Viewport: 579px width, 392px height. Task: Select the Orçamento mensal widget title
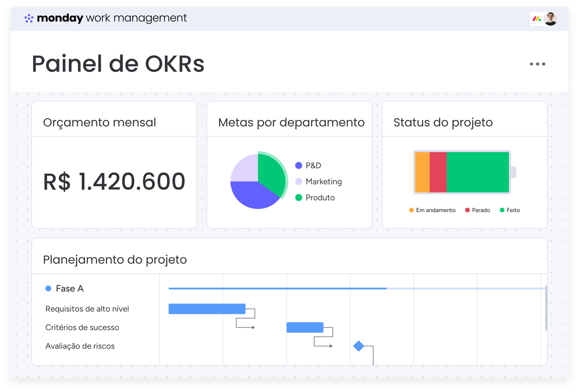click(x=100, y=123)
